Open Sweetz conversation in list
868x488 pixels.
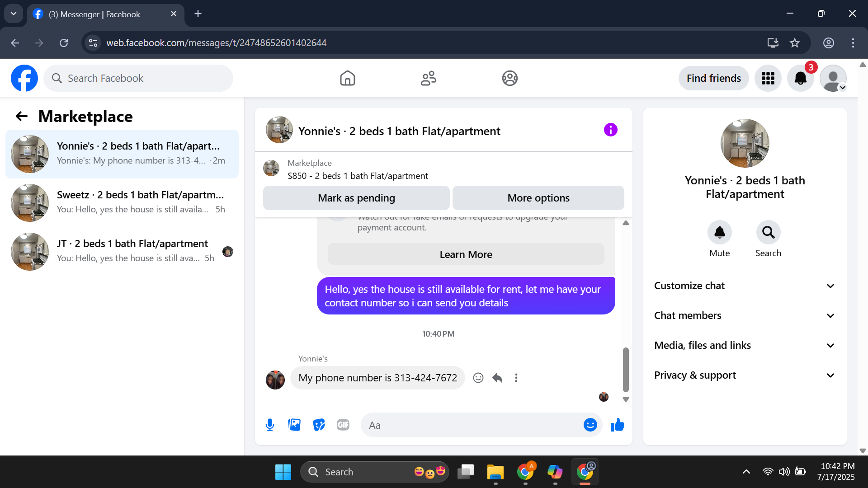122,203
